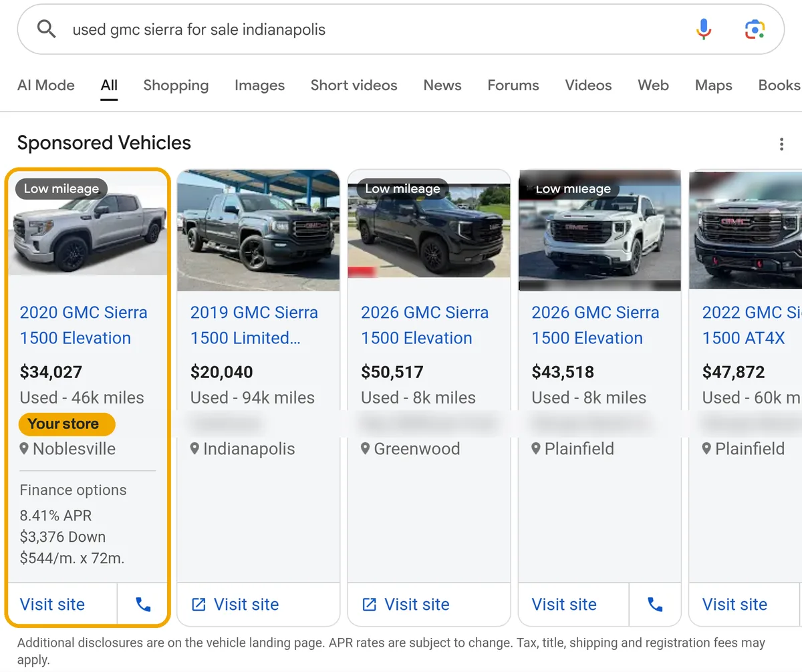Click the Indianapolis location pin icon

point(194,448)
